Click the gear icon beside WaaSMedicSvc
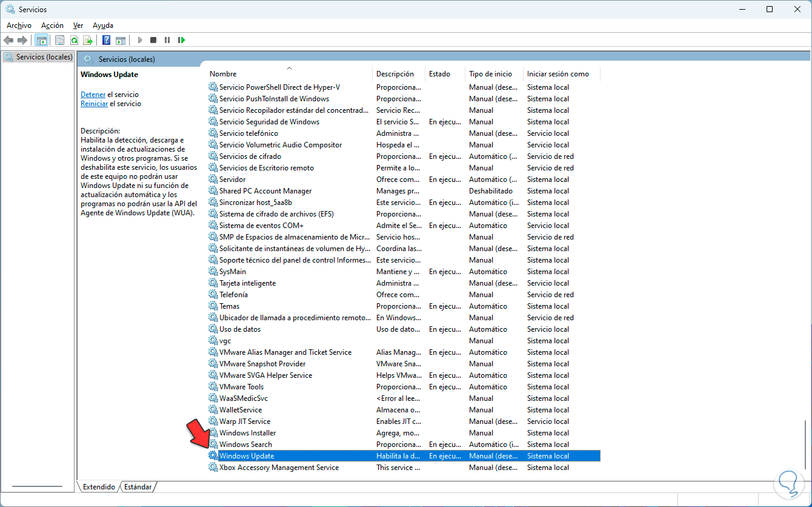Viewport: 812px width, 507px height. pos(213,398)
